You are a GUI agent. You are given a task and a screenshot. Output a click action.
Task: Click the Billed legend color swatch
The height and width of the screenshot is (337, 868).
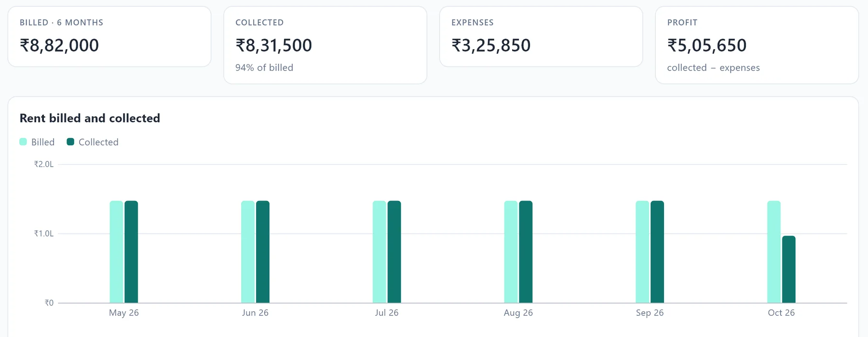(23, 141)
